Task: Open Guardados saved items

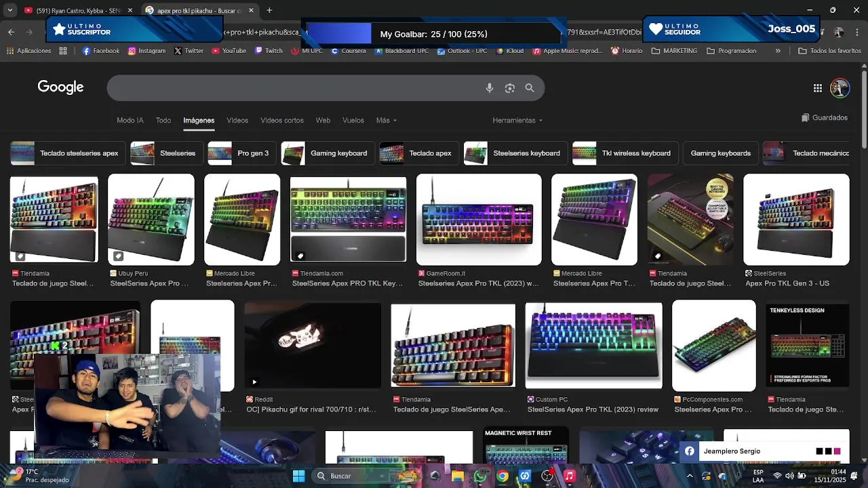Action: [x=825, y=118]
